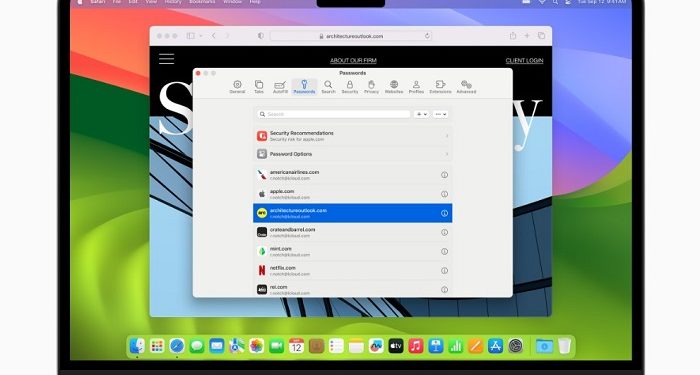700x375 pixels.
Task: Open the History menu in menu bar
Action: pos(173,2)
